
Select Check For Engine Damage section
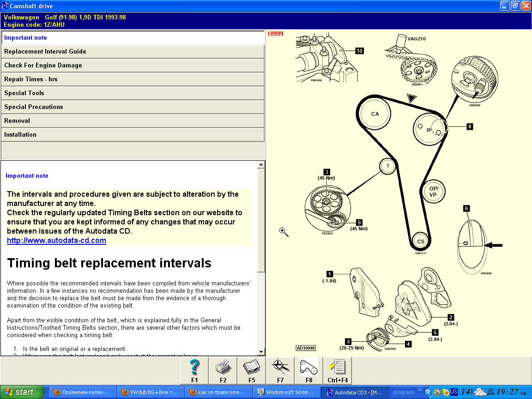pos(133,66)
